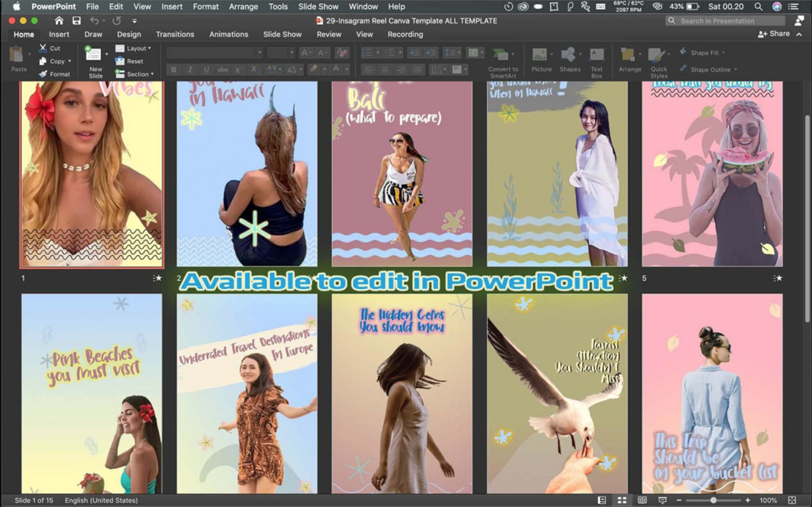Insert a Text Box

(x=596, y=63)
